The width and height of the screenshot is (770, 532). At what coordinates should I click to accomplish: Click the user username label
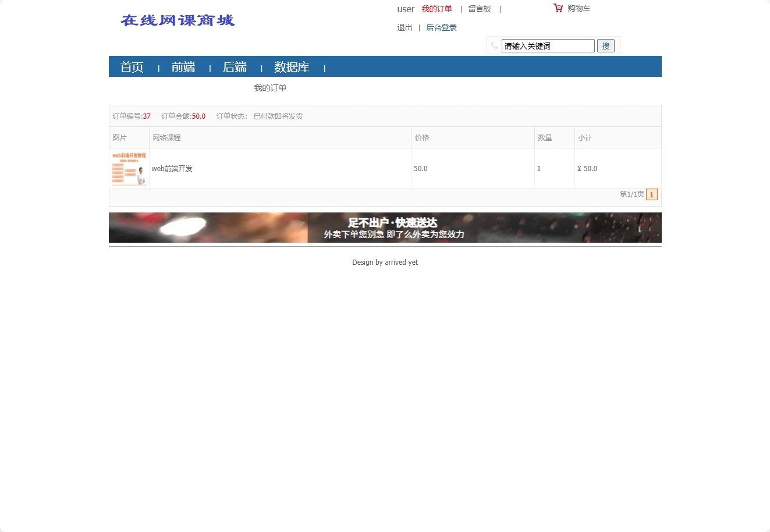[x=405, y=8]
